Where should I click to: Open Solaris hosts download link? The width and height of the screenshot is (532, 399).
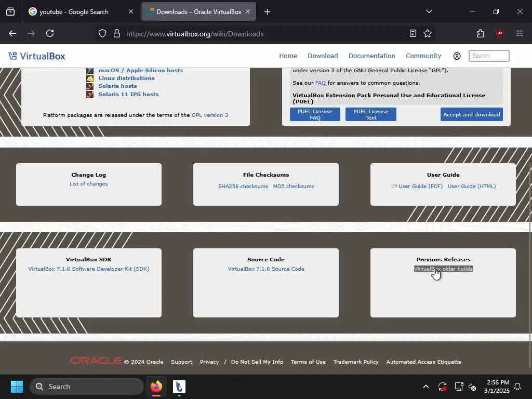click(117, 86)
